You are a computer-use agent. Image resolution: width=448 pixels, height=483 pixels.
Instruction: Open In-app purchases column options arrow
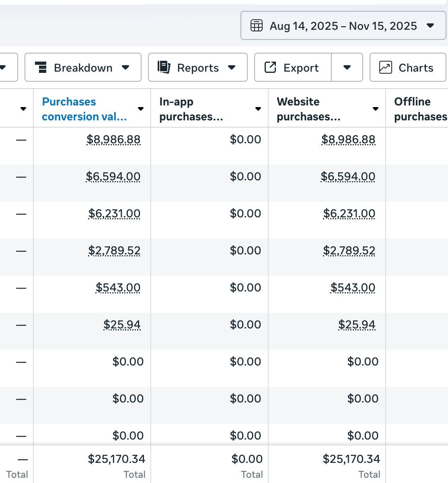coord(258,109)
